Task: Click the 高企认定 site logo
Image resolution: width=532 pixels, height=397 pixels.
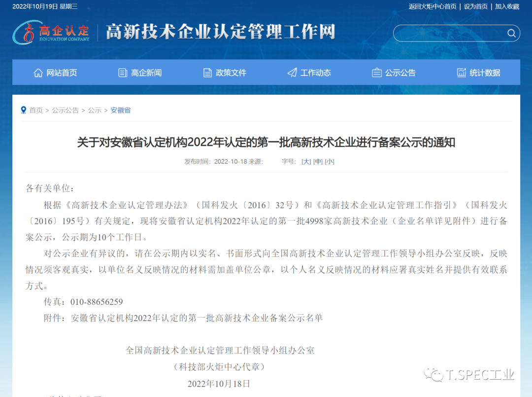Action: pyautogui.click(x=52, y=32)
